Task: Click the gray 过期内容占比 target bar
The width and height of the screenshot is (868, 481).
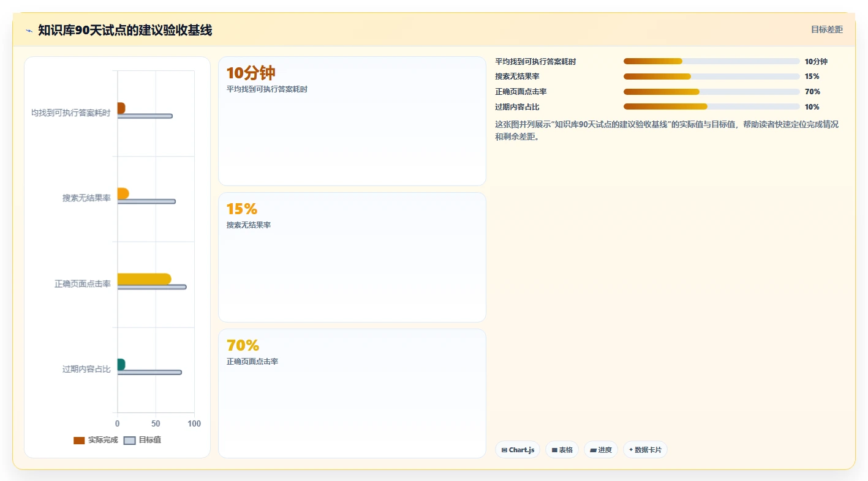Action: (x=149, y=372)
